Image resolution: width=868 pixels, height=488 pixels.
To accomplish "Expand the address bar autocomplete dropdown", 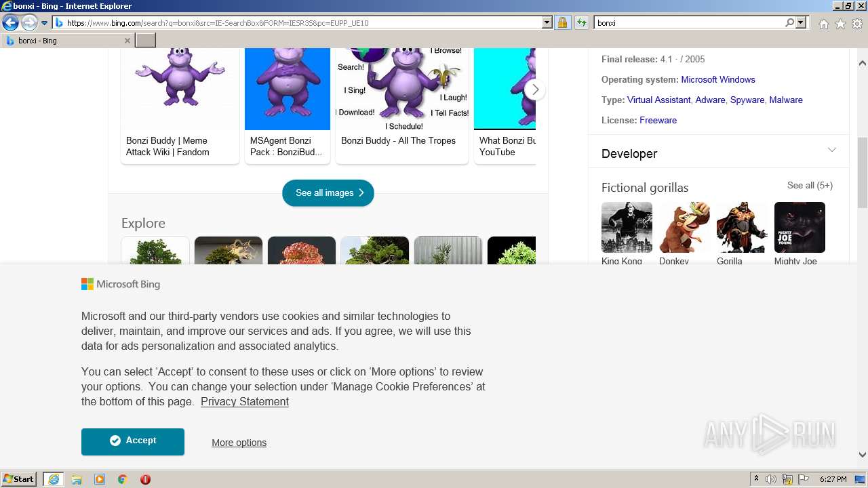I will (547, 23).
